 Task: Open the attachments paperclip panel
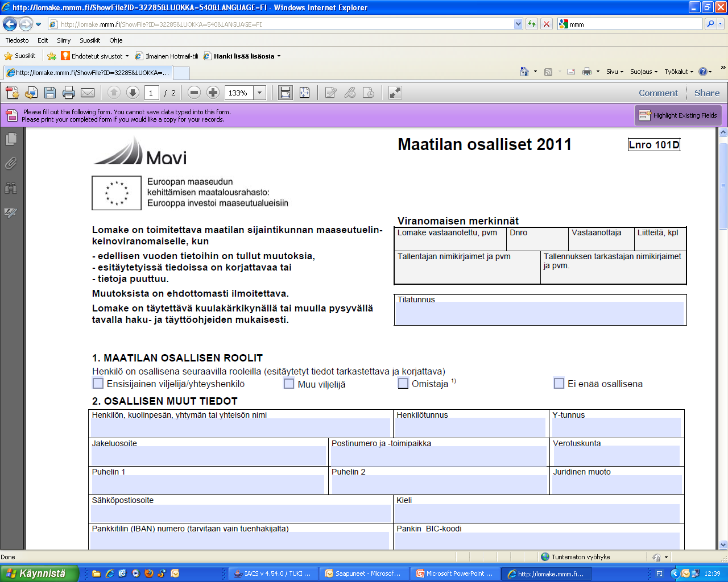coord(11,164)
